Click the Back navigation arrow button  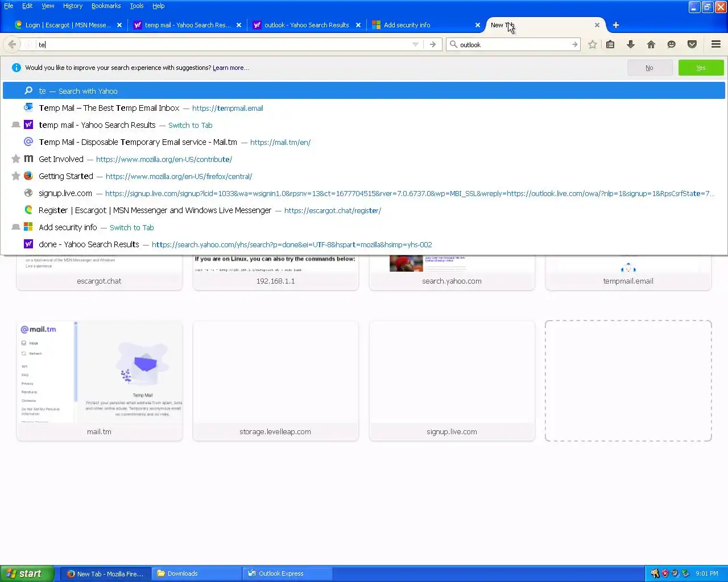click(x=12, y=44)
